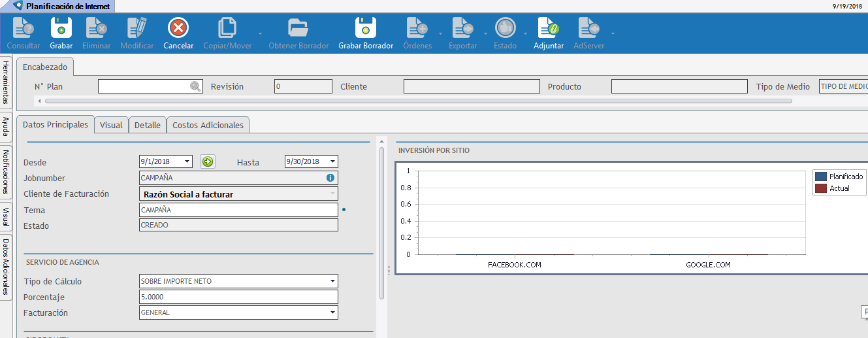The width and height of the screenshot is (868, 338).
Task: Click the blue info icon in Jobnumber
Action: tap(330, 178)
